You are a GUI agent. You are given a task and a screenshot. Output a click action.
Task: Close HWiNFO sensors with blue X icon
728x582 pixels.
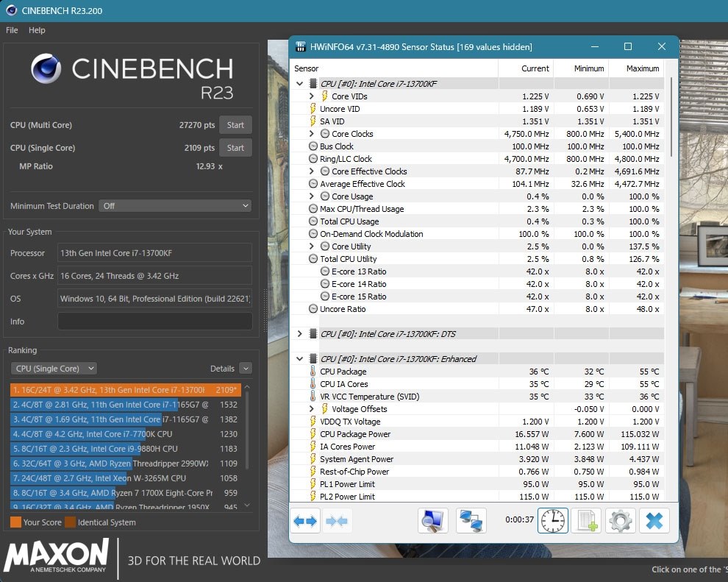pyautogui.click(x=654, y=521)
